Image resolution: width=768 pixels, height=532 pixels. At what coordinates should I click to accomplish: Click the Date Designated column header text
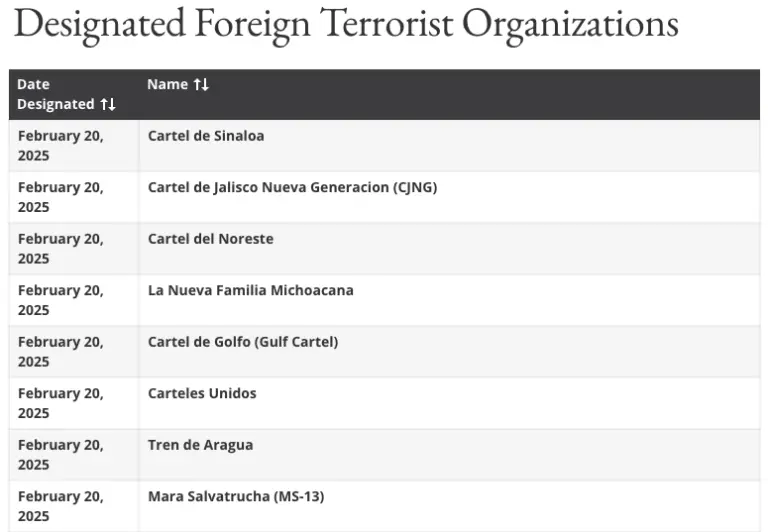[x=55, y=94]
